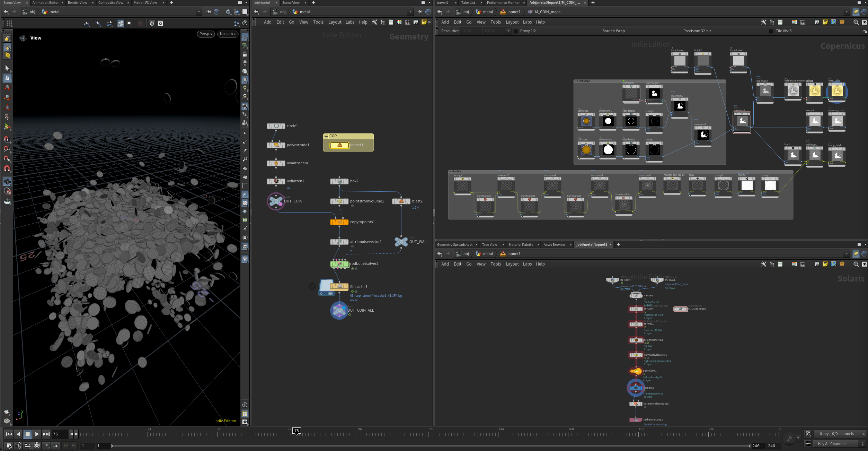Toggle display lock icon in viewport sidebar

pyautogui.click(x=245, y=54)
